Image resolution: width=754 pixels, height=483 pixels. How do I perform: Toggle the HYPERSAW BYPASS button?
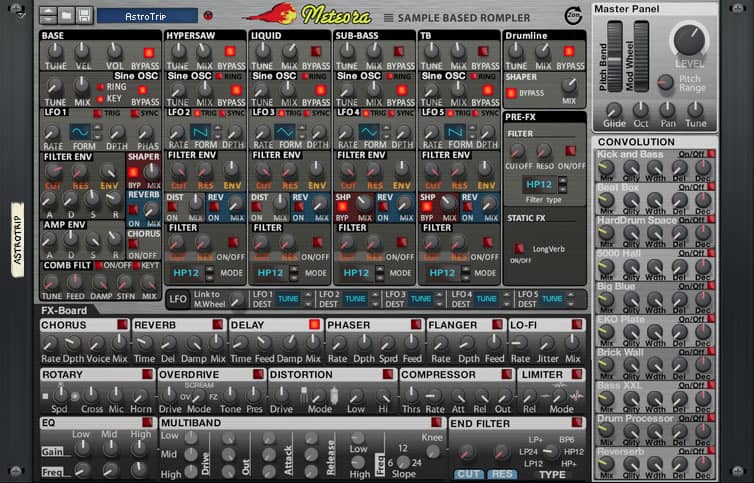230,51
